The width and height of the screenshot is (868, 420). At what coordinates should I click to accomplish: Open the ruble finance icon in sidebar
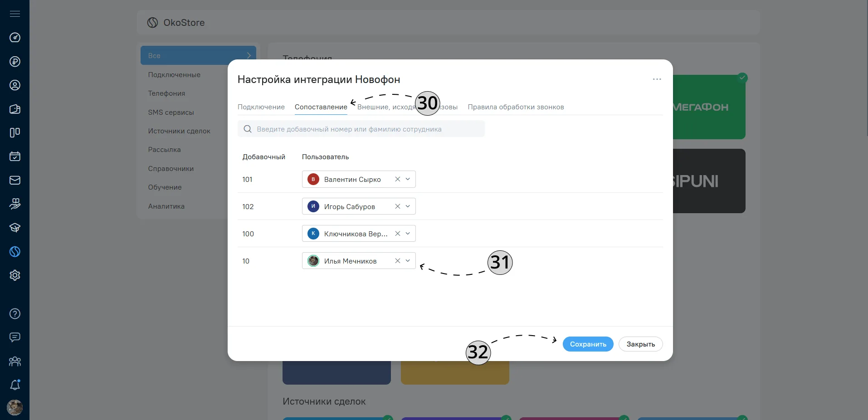click(15, 62)
